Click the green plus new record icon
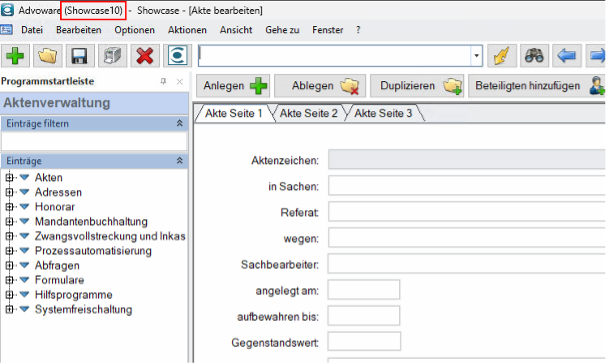 (x=15, y=56)
